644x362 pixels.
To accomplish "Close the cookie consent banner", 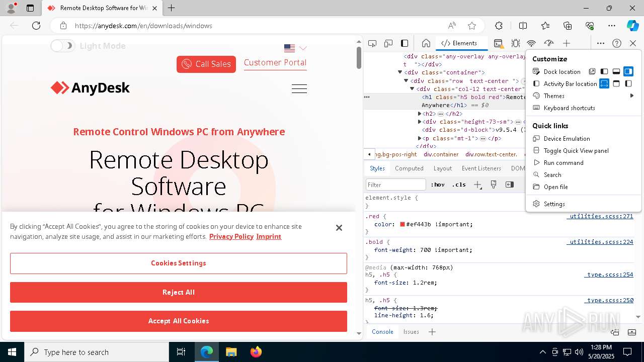I will point(339,228).
